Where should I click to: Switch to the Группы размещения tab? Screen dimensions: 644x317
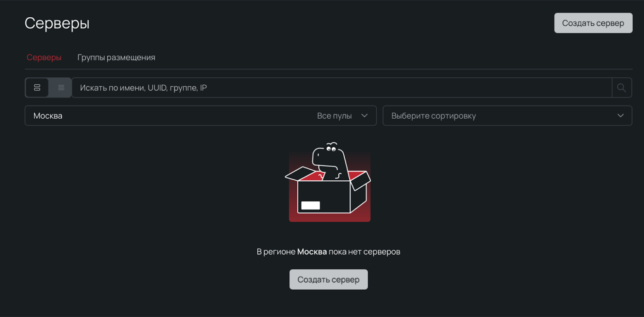(116, 57)
